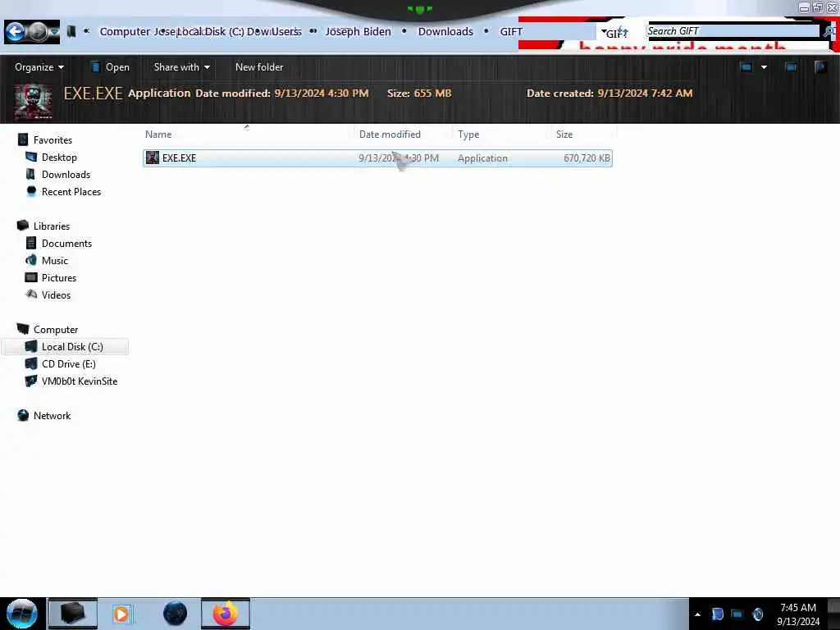Click the Network globe icon
The image size is (840, 630).
[x=23, y=415]
